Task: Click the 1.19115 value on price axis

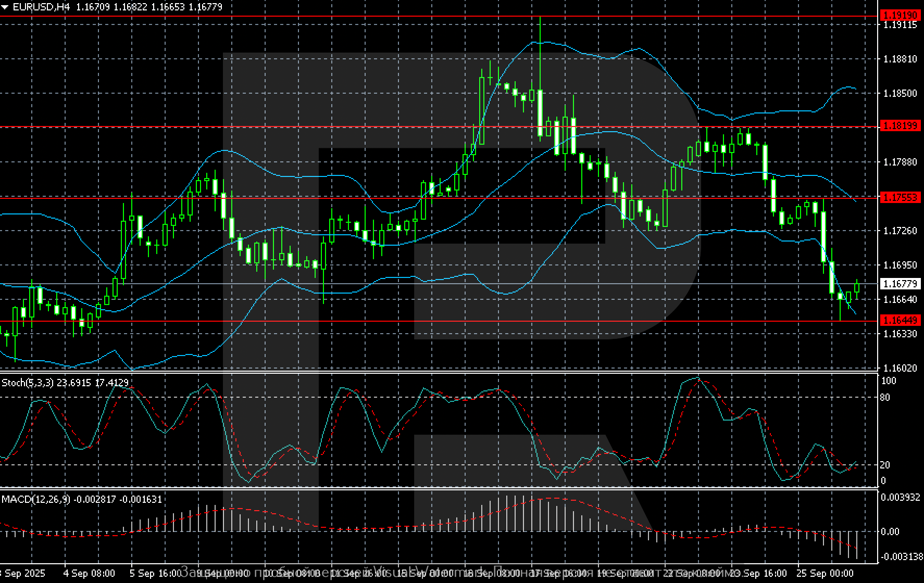Action: [900, 25]
